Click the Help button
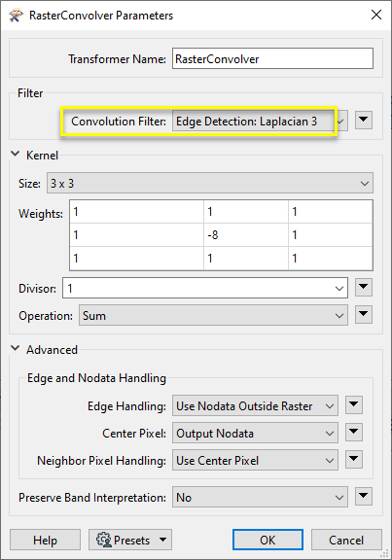Image resolution: width=392 pixels, height=560 pixels. coord(45,540)
